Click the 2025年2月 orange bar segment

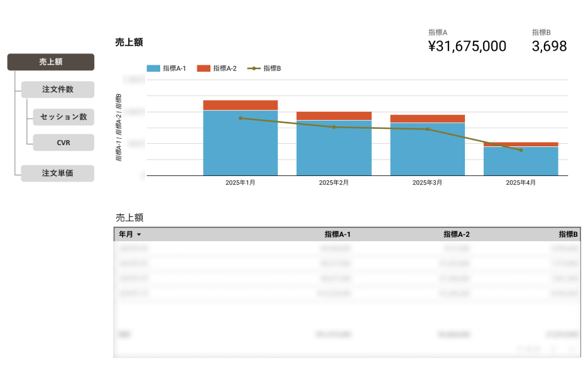click(x=334, y=116)
